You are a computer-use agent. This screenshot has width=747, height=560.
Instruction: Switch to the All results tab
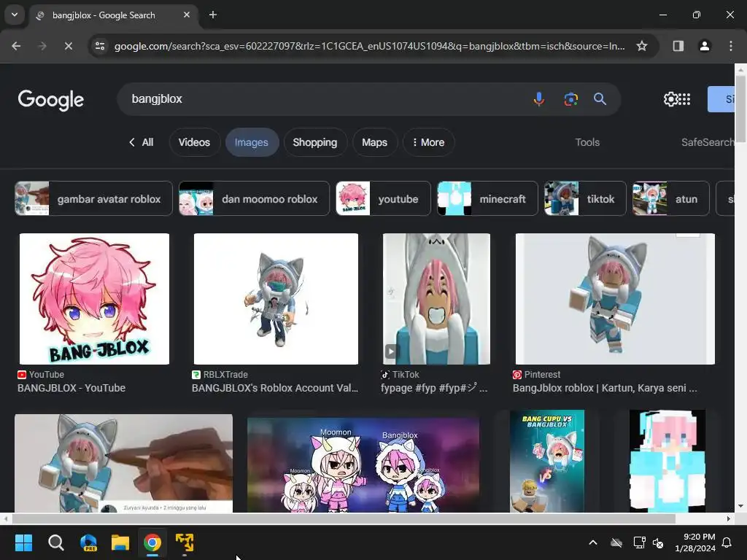[x=141, y=142]
